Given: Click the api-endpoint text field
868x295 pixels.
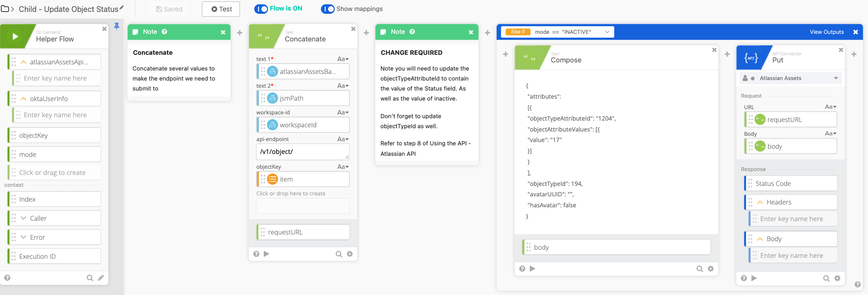Looking at the screenshot, I should (x=302, y=152).
